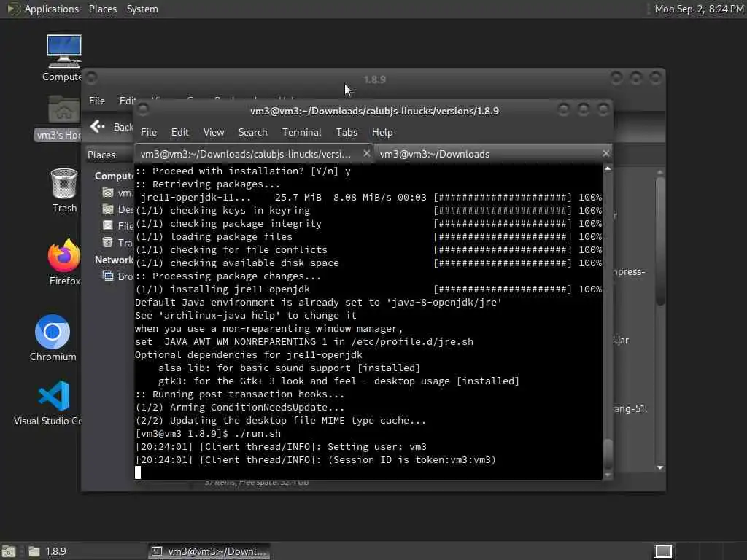Open the terminal Tabs menu

click(347, 133)
